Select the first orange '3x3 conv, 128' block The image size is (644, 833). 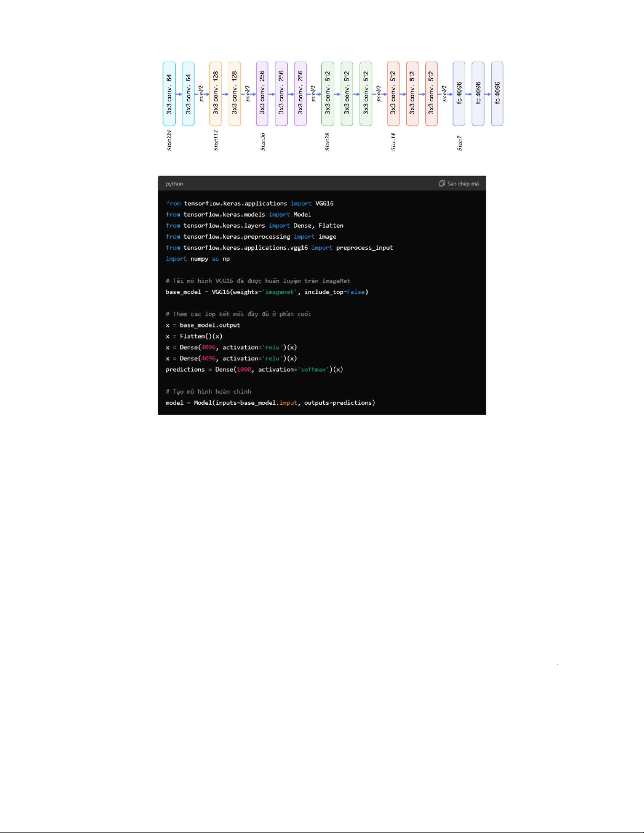tap(216, 94)
